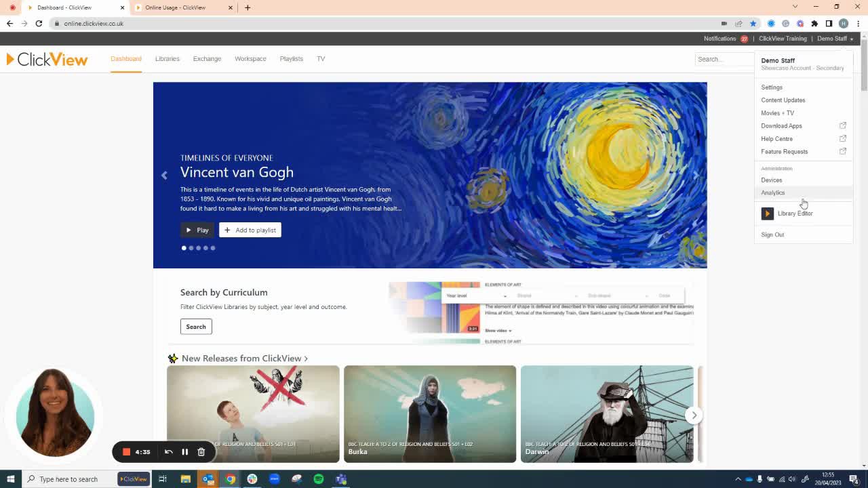The width and height of the screenshot is (868, 488).
Task: Open Windows Start menu
Action: [x=10, y=479]
